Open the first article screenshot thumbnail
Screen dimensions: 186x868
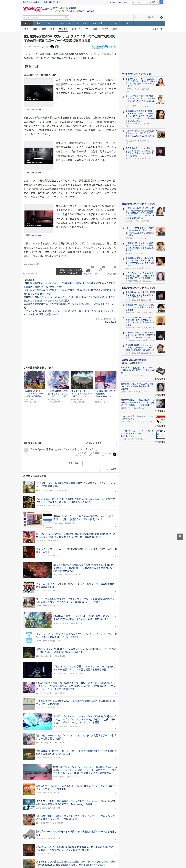(x=39, y=93)
